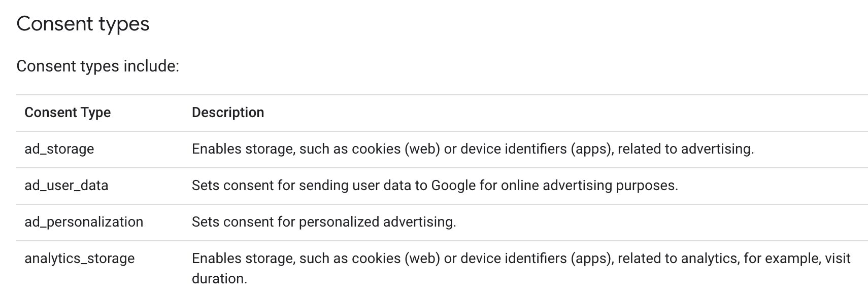Click "Sets consent for personalized advertising." description

[324, 222]
